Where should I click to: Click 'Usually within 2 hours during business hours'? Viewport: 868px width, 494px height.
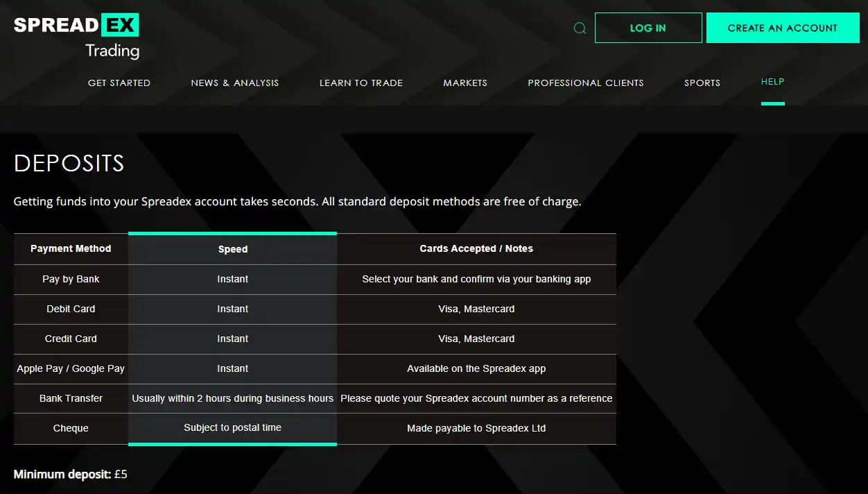click(x=233, y=398)
